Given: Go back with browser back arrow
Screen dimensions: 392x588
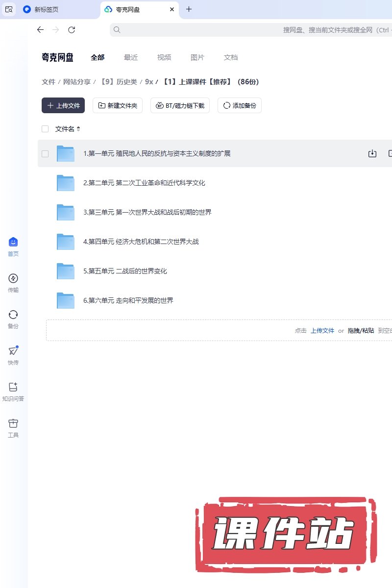Looking at the screenshot, I should [x=41, y=30].
